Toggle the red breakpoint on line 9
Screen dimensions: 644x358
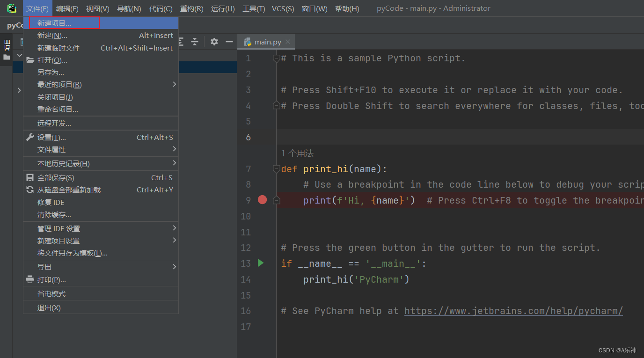(x=262, y=200)
